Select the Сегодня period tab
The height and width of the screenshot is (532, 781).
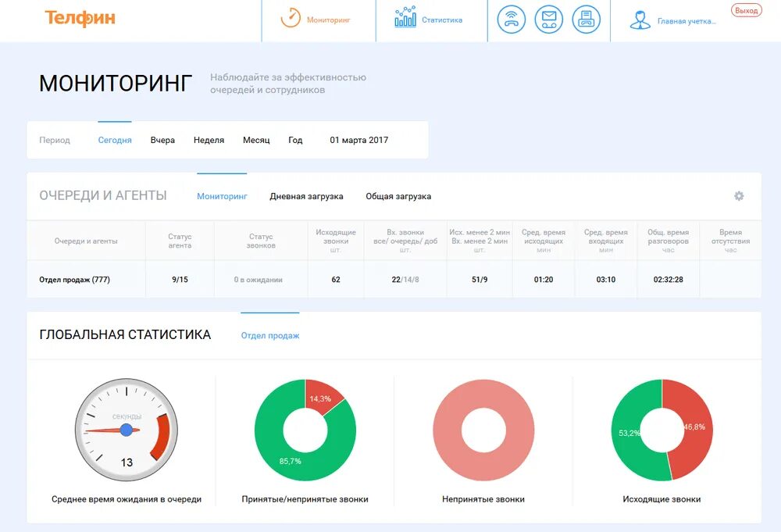click(115, 140)
